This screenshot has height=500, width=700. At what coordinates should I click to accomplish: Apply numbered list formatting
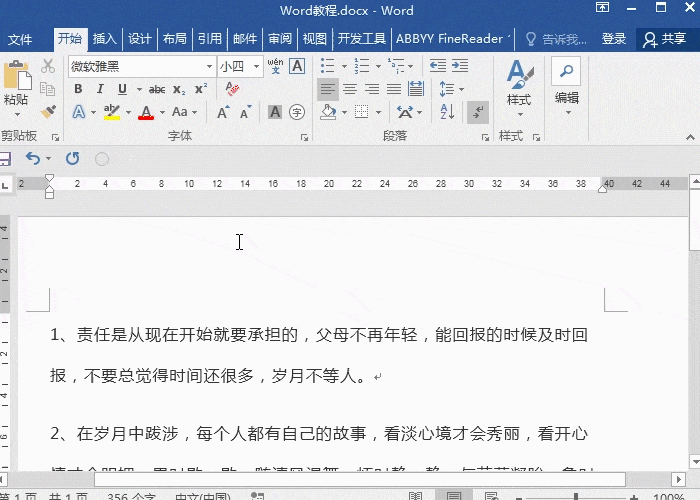point(362,66)
